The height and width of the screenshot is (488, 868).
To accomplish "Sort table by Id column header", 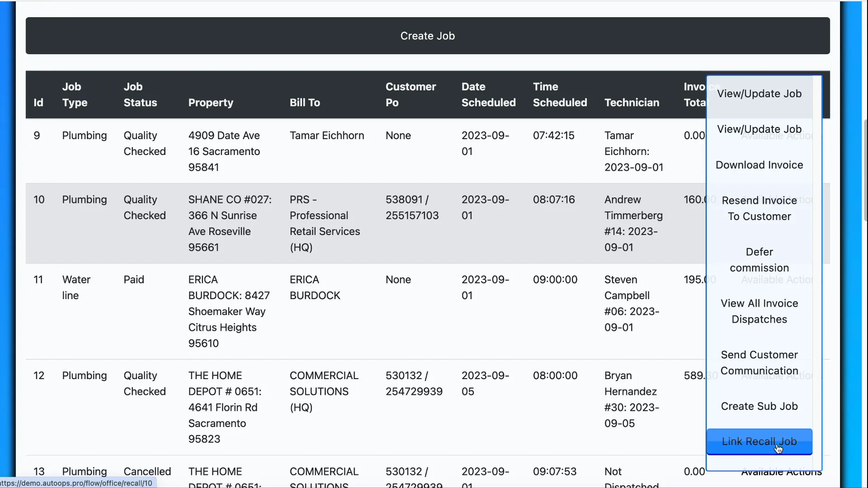I will 38,103.
